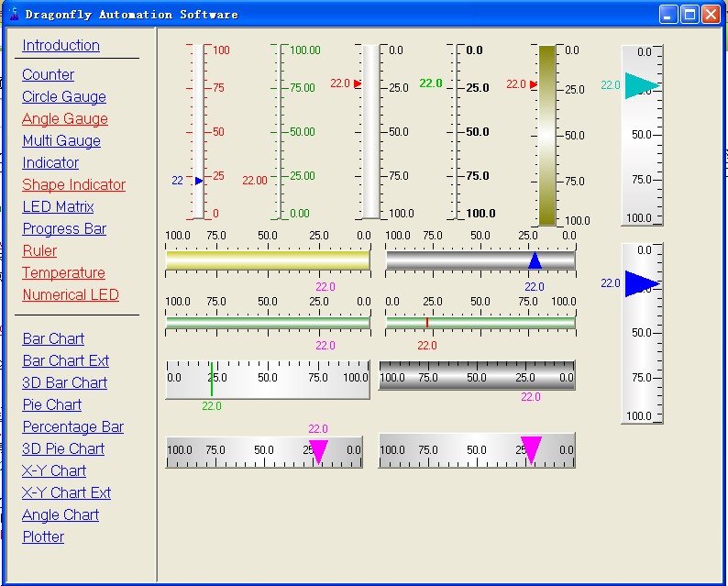Go to X-Y Chart Ext link
728x586 pixels.
(66, 492)
